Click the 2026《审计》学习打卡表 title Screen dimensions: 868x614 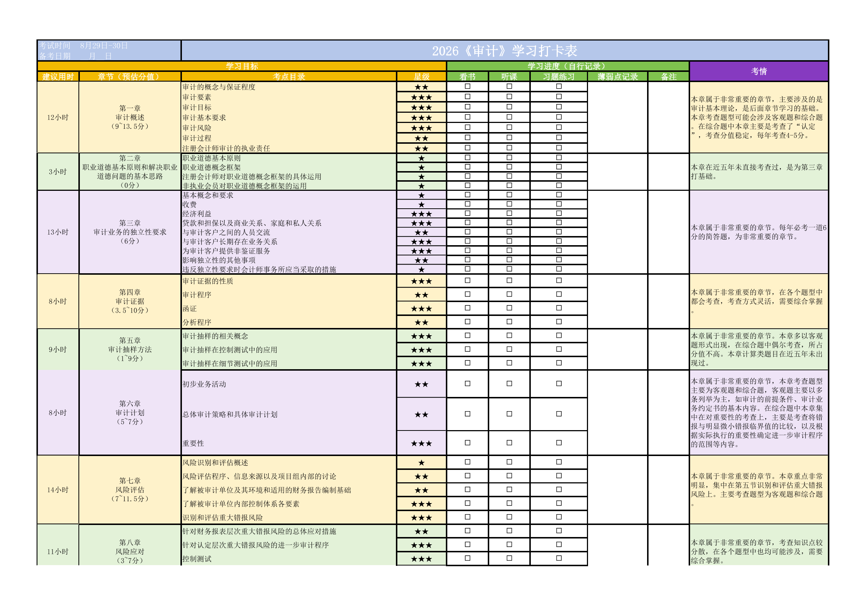504,51
